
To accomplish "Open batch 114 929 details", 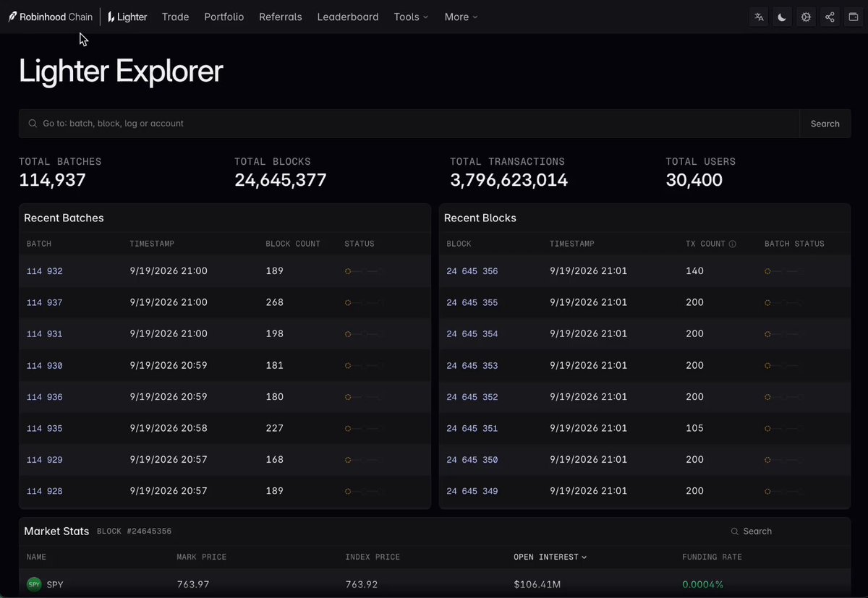I will [45, 460].
